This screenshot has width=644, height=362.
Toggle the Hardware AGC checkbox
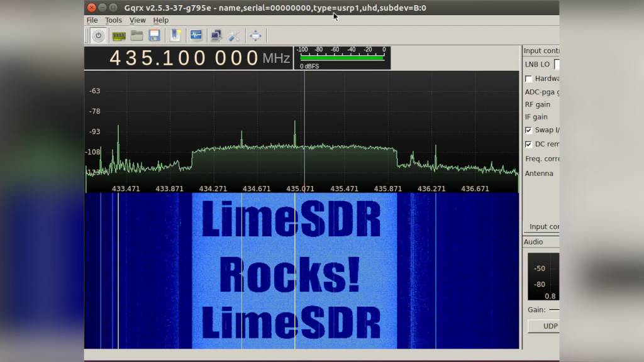pos(528,79)
